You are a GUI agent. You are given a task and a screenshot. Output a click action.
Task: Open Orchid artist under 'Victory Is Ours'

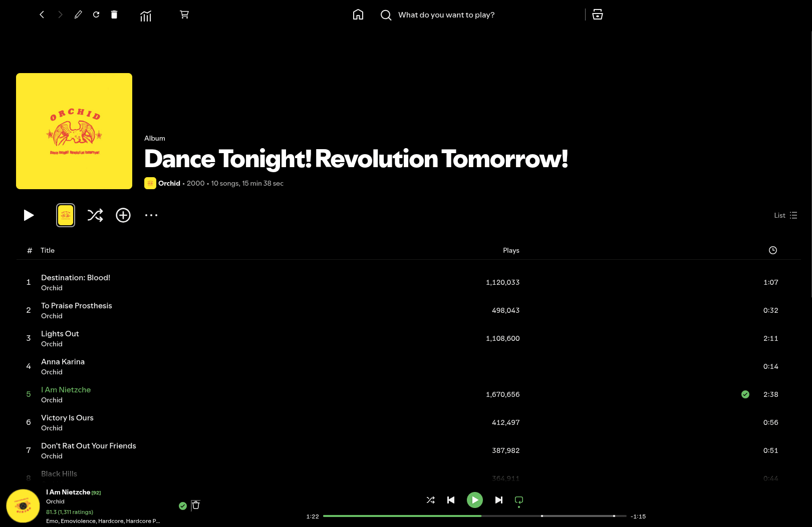[x=52, y=428]
